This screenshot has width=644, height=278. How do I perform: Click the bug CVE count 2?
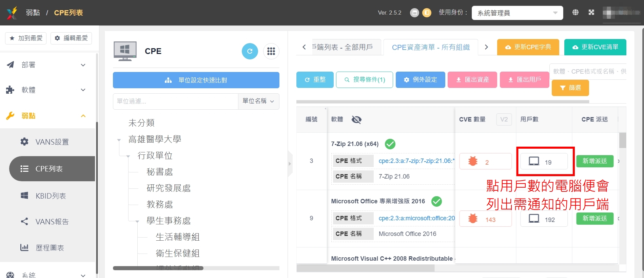click(x=486, y=161)
